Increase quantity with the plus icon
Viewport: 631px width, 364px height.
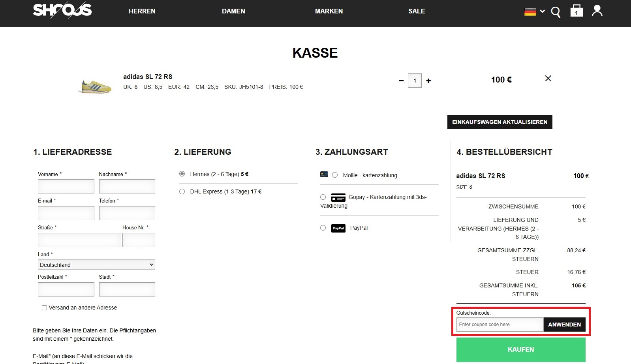pos(428,81)
